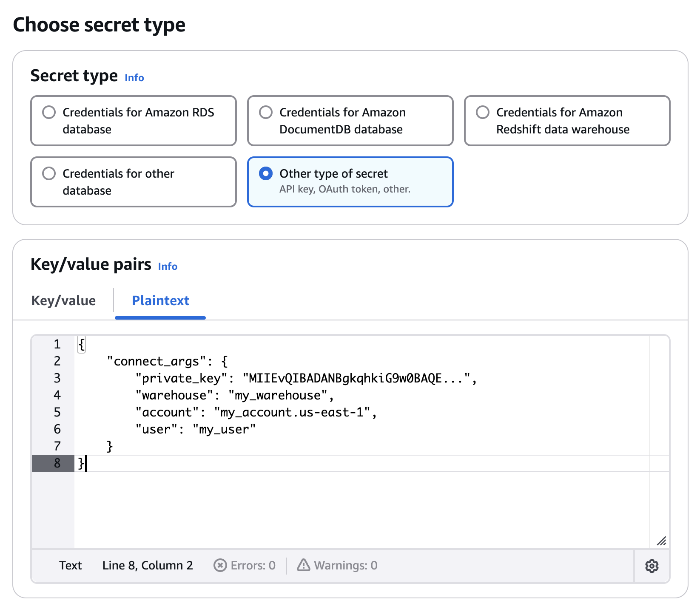The image size is (700, 606).
Task: Click the Line 8, Column 2 indicator
Action: 148,565
